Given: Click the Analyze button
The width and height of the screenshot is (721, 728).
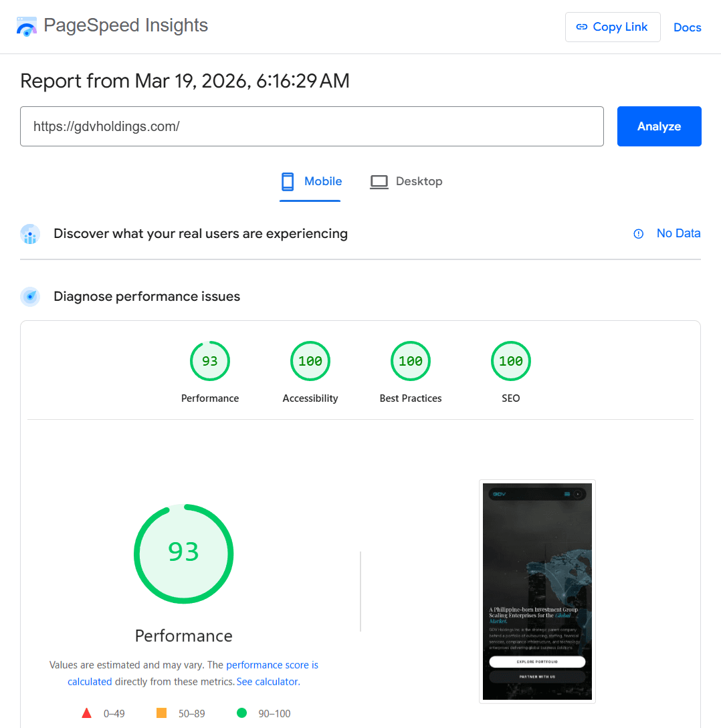Looking at the screenshot, I should (x=659, y=126).
